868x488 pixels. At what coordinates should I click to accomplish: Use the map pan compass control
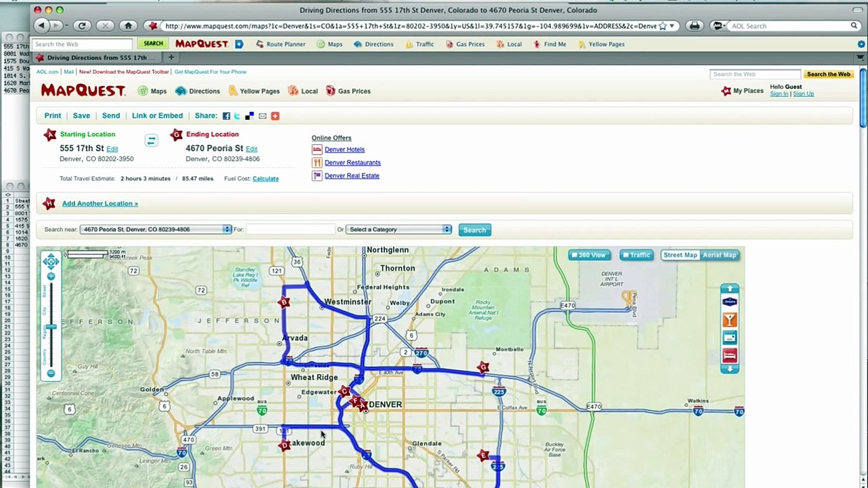[x=51, y=261]
